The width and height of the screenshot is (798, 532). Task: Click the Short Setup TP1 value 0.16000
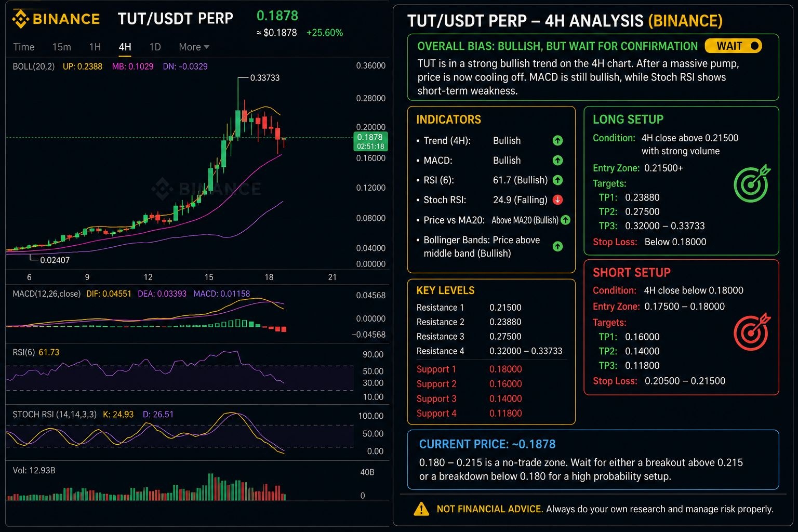point(642,337)
